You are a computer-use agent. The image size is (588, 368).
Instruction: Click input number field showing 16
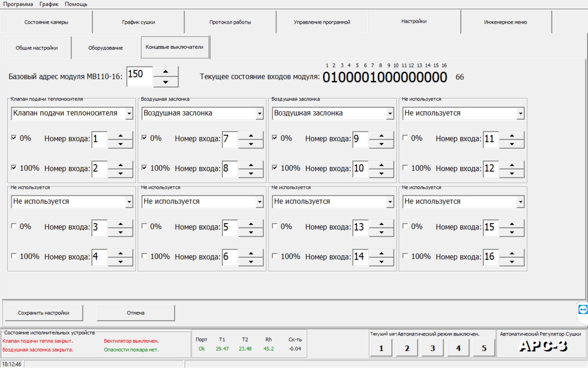coord(491,257)
